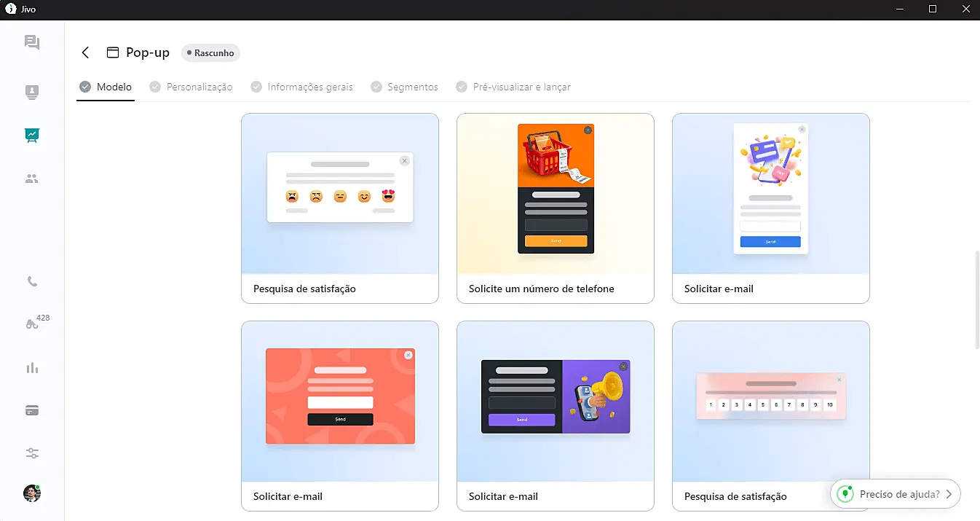
Task: Open the statistics bar-chart panel
Action: [x=31, y=367]
